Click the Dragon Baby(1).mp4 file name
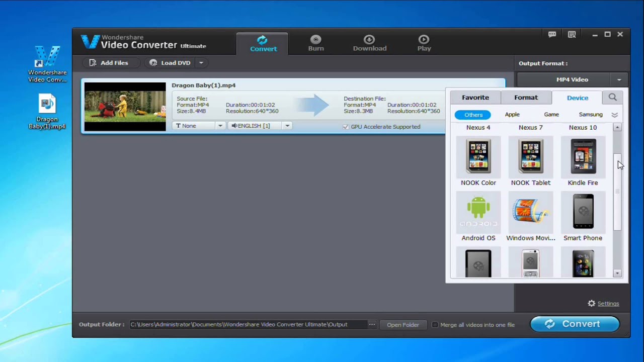The width and height of the screenshot is (644, 362). [203, 85]
